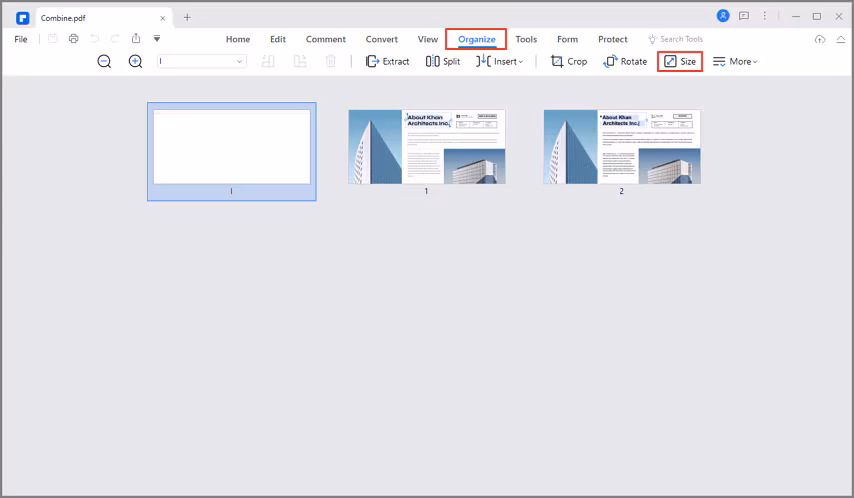Open the user account avatar icon
Viewport: 854px width, 498px height.
pos(723,16)
